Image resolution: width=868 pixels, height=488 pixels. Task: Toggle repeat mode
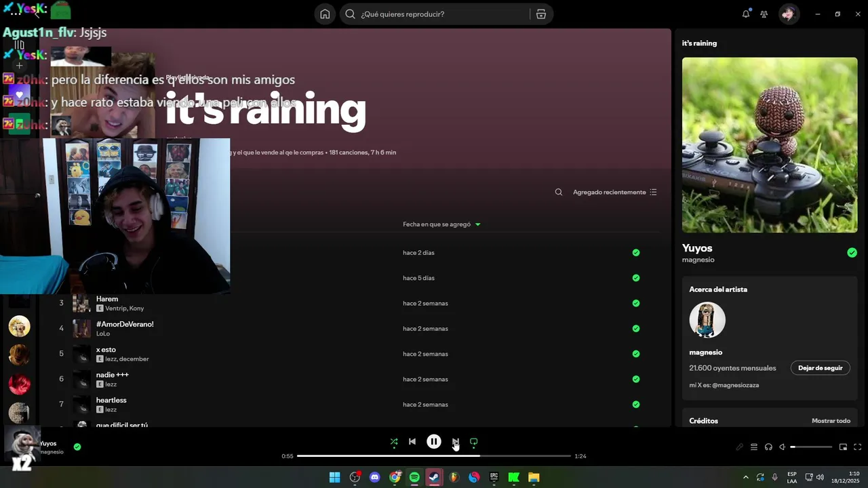(474, 442)
